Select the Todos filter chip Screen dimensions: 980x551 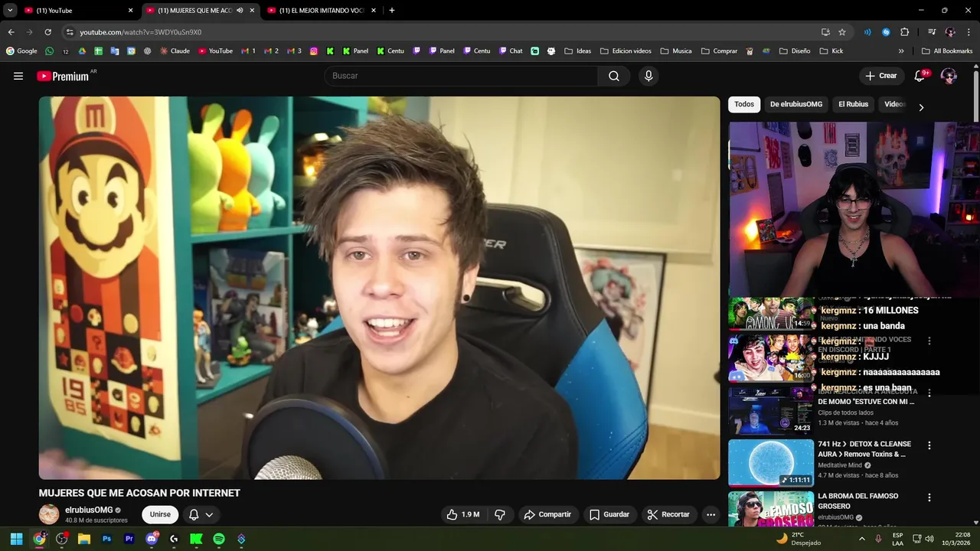[x=744, y=104]
